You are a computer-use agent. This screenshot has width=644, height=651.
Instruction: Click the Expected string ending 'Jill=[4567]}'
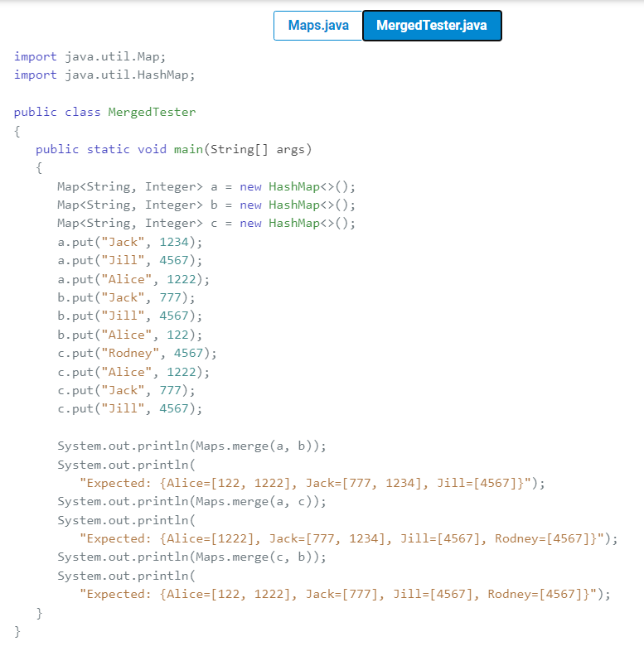tap(312, 483)
